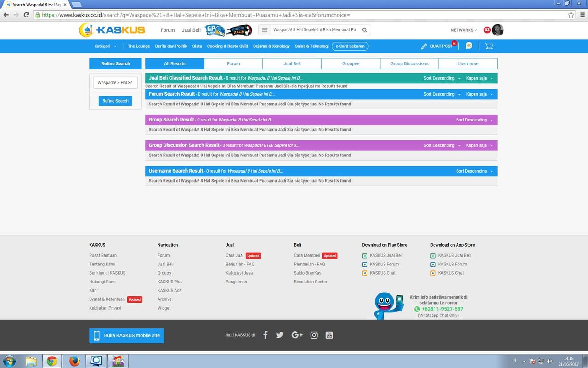Focus the refine search input field
Screen dimensions: 588x368
(x=115, y=83)
